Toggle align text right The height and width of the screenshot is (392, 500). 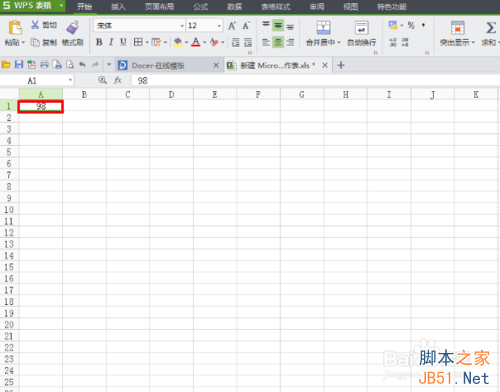[290, 42]
